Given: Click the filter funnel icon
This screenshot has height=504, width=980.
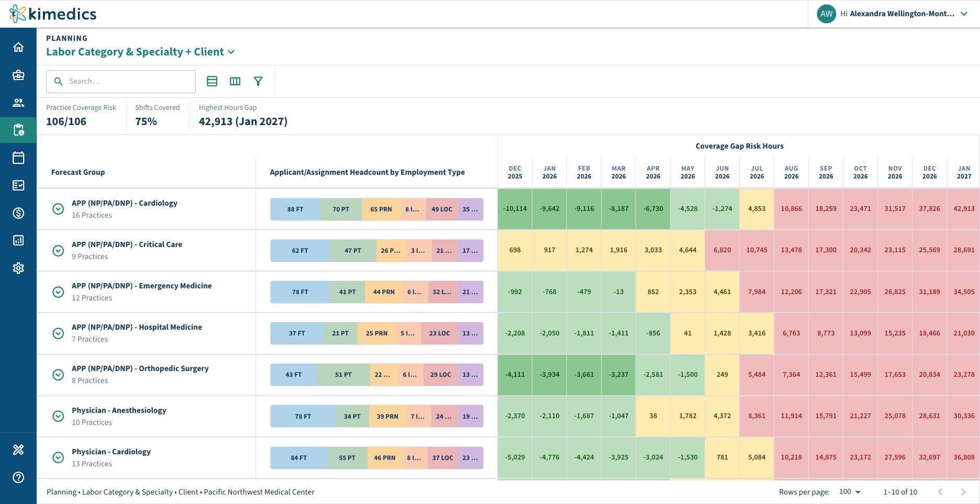Looking at the screenshot, I should click(x=258, y=81).
